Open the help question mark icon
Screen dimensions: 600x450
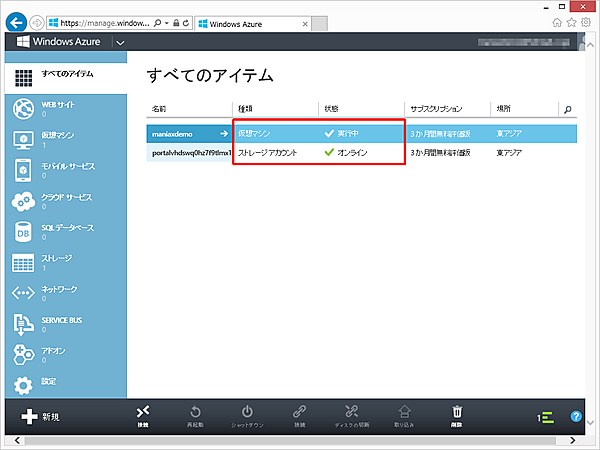(576, 416)
